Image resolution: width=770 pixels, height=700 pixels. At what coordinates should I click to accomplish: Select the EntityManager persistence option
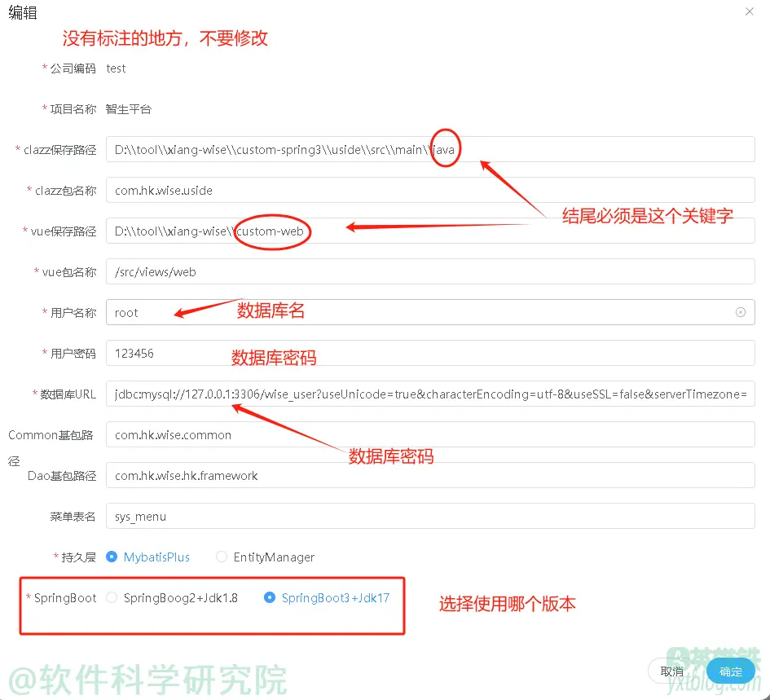[265, 557]
